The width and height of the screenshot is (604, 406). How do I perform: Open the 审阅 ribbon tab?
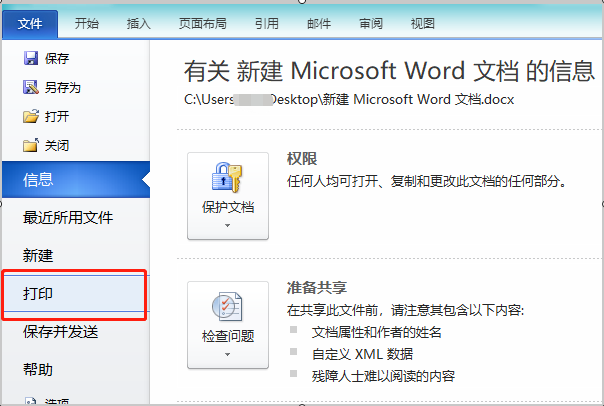point(371,24)
